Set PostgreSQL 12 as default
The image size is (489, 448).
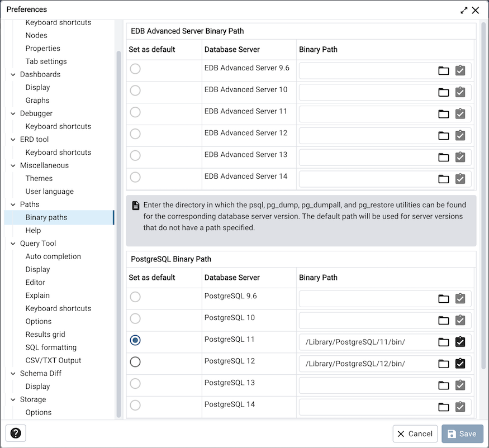[x=135, y=362]
